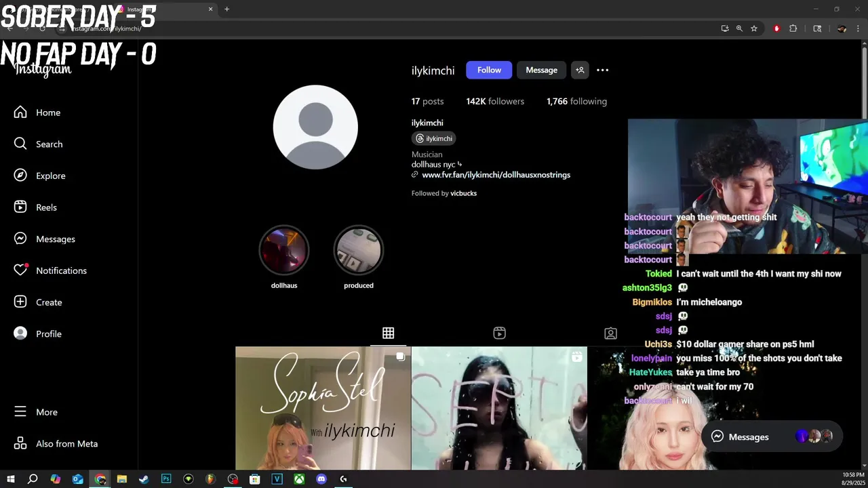Image resolution: width=868 pixels, height=488 pixels.
Task: Open the More menu in the sidebar
Action: click(36, 412)
